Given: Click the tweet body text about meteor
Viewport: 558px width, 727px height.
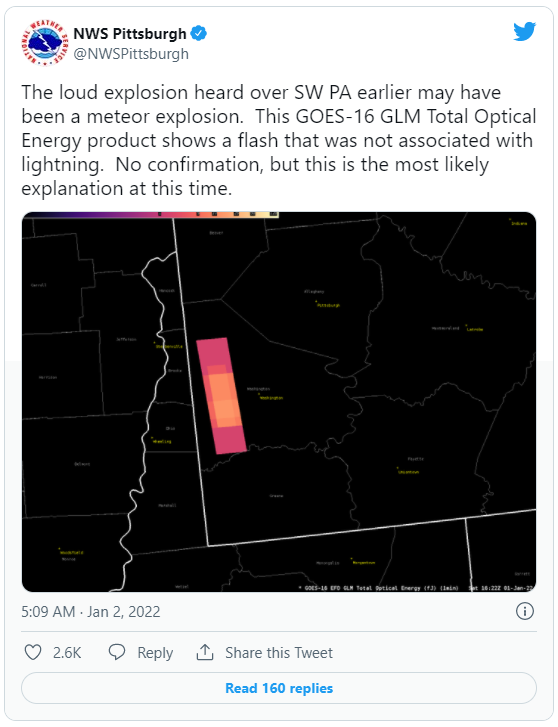Looking at the screenshot, I should pyautogui.click(x=279, y=140).
